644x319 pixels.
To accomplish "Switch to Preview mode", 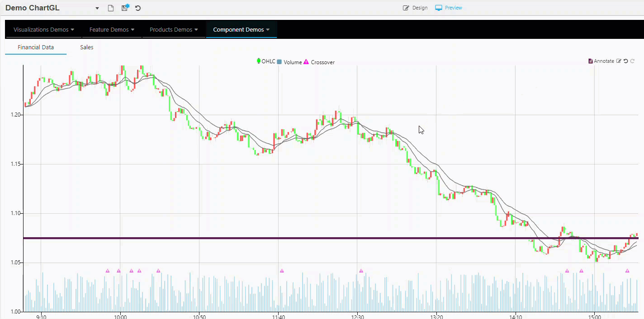I will point(449,8).
